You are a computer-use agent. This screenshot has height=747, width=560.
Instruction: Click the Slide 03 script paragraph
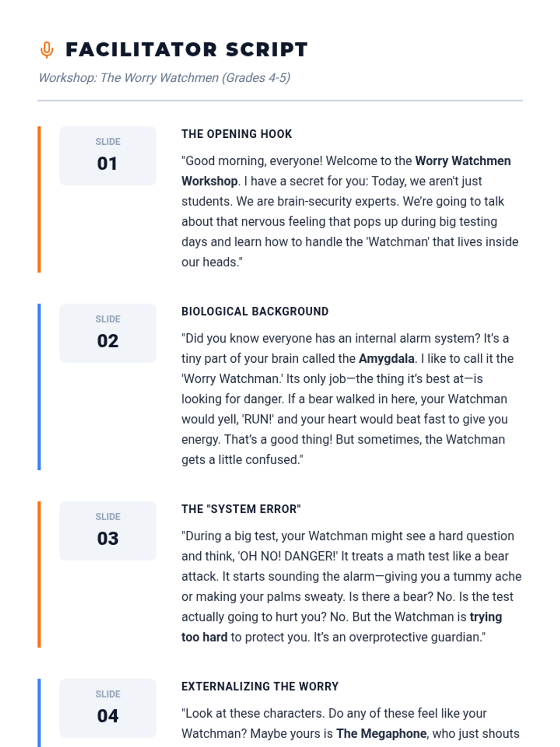[x=351, y=586]
